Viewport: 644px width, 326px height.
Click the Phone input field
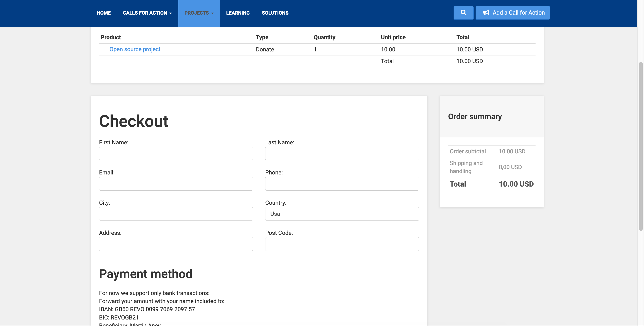(x=342, y=183)
